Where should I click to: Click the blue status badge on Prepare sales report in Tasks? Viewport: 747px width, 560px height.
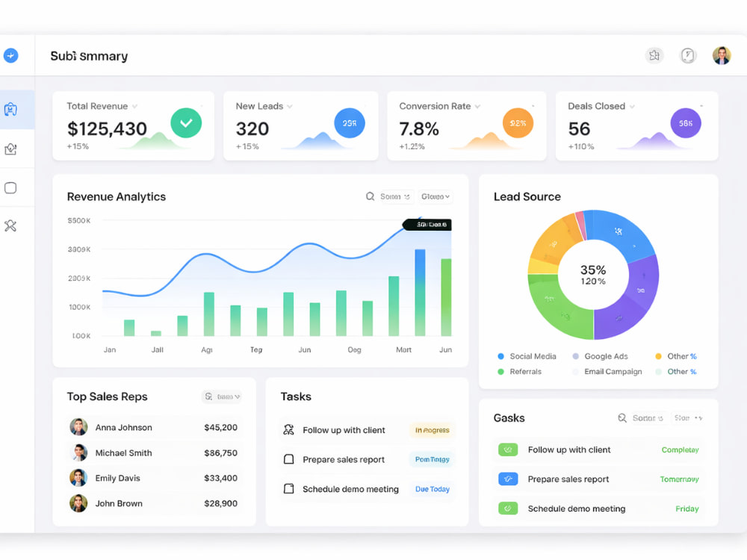(432, 459)
